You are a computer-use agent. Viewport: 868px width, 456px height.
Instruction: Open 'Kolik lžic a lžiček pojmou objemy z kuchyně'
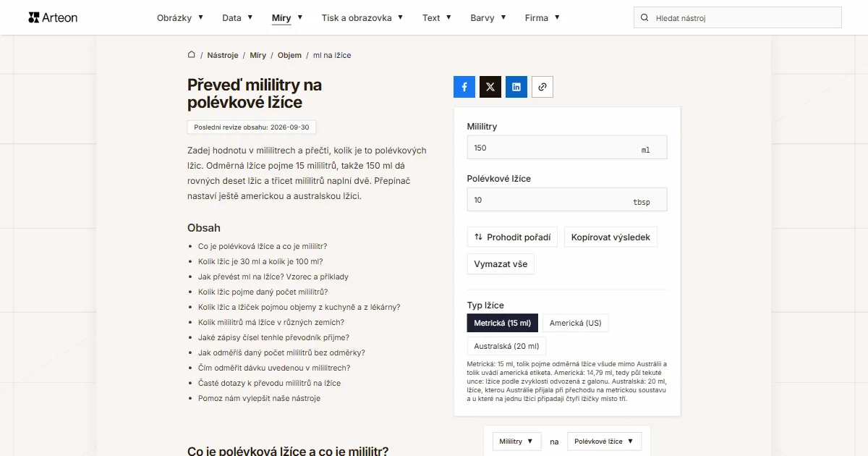point(299,307)
